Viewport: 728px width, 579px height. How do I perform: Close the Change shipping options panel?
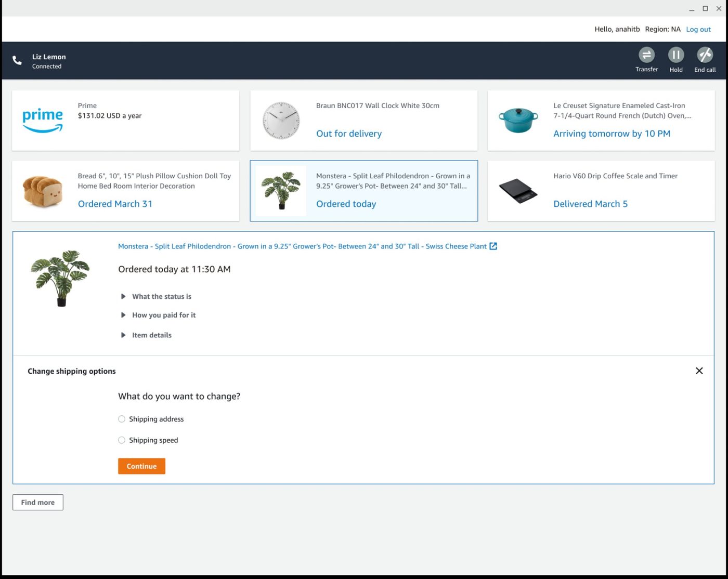point(699,371)
